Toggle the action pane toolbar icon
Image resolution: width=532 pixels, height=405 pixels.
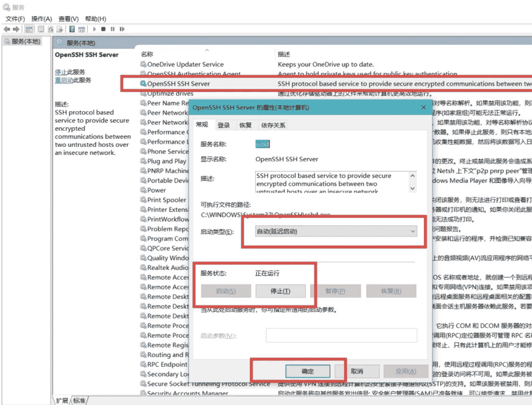(81, 29)
